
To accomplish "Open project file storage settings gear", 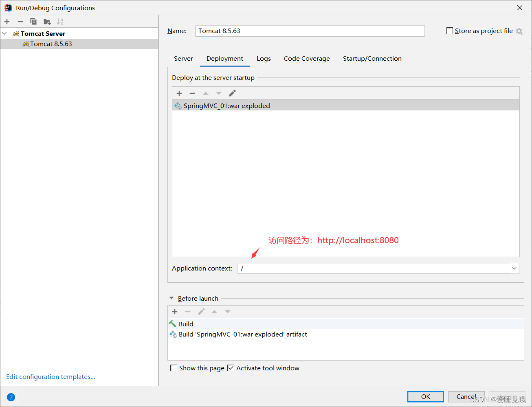I will tap(519, 31).
